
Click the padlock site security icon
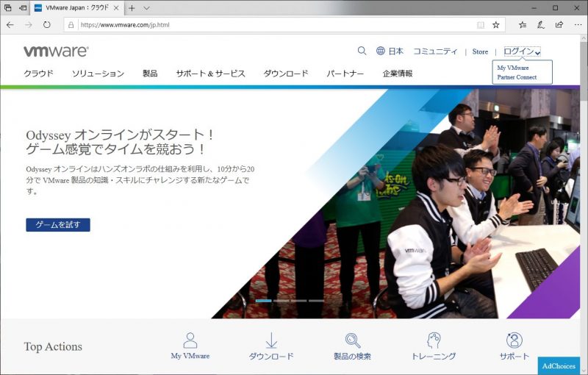pos(71,25)
